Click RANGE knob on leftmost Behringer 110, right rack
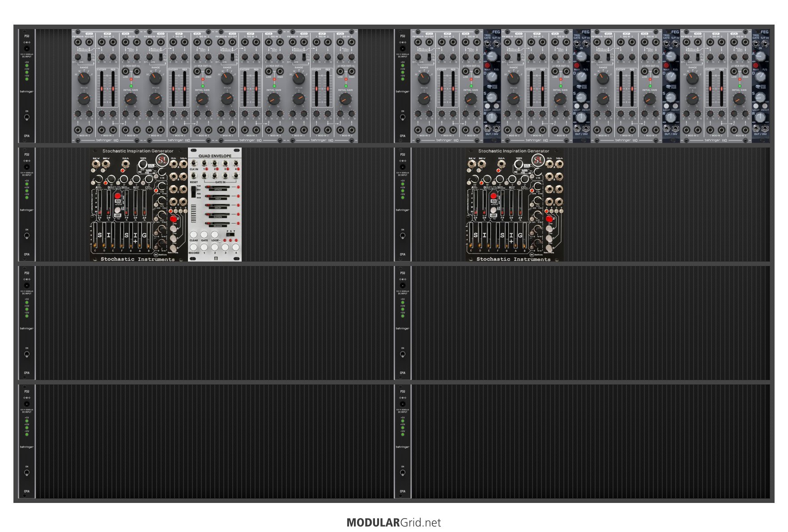Screen dimensions: 788x532 pos(424,79)
